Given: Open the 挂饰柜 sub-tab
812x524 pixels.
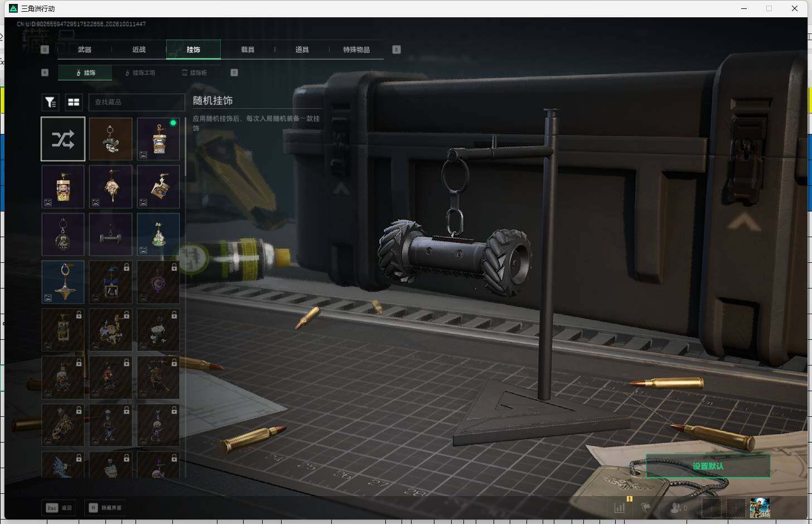Looking at the screenshot, I should click(194, 73).
